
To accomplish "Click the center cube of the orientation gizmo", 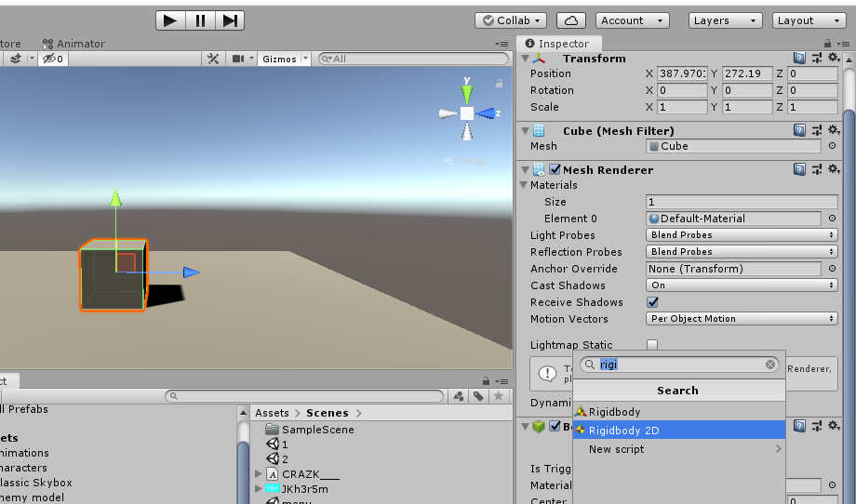I will [x=467, y=113].
